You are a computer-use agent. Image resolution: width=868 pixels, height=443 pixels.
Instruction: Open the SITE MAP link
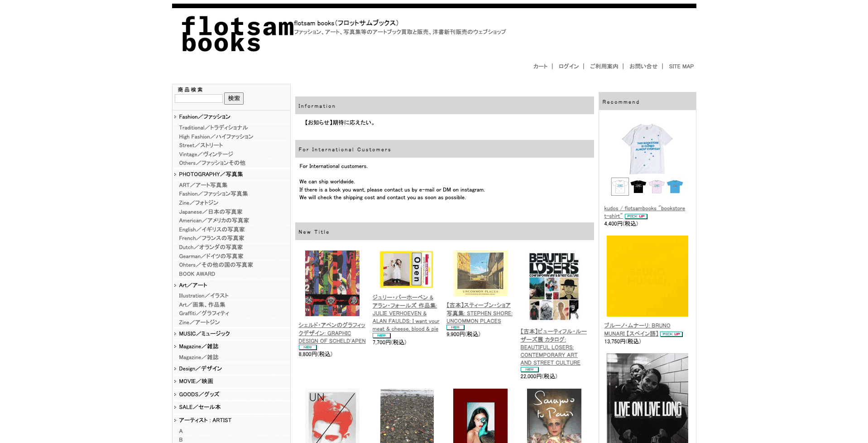click(681, 66)
